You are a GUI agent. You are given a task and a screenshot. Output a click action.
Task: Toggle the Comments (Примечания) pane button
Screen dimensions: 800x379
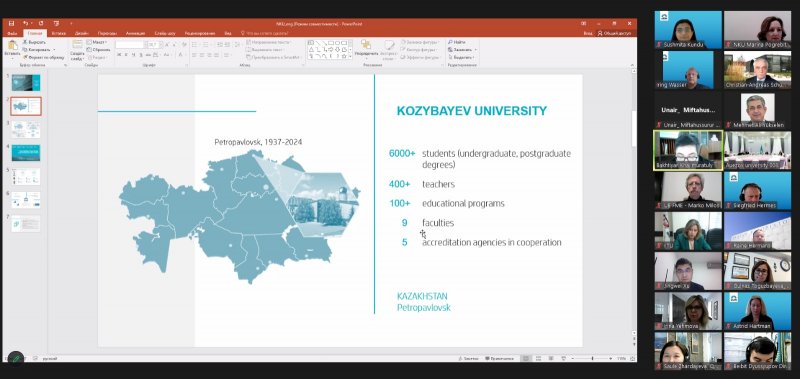coord(499,359)
